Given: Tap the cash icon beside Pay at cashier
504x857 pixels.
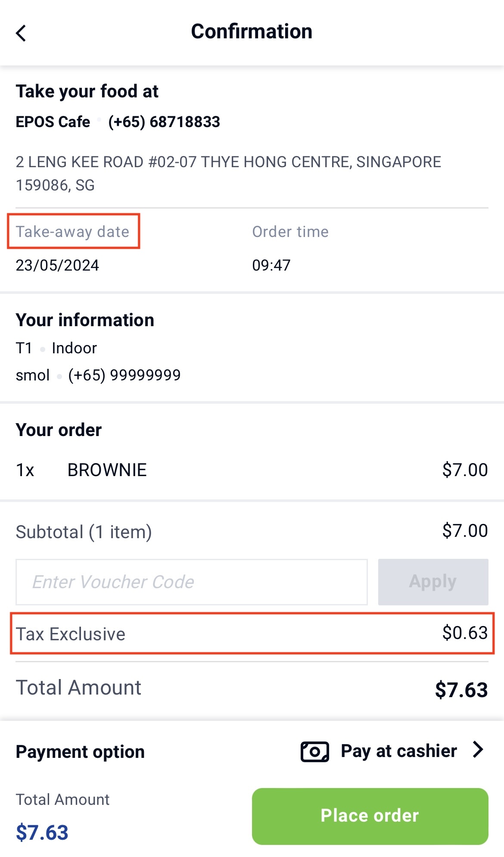Looking at the screenshot, I should coord(314,752).
